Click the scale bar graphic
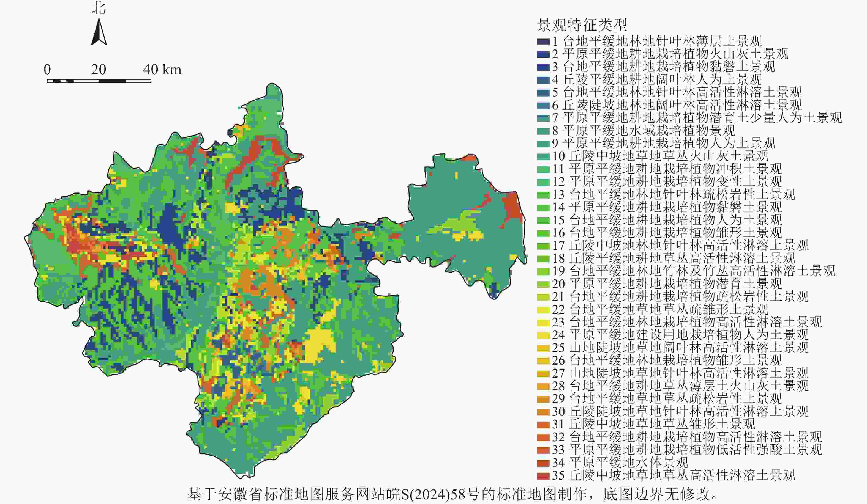The height and width of the screenshot is (504, 867). pyautogui.click(x=99, y=81)
